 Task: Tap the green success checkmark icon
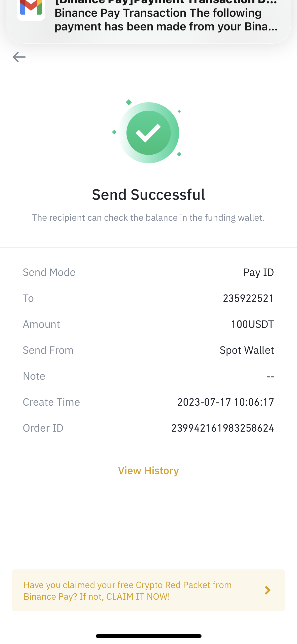click(149, 133)
